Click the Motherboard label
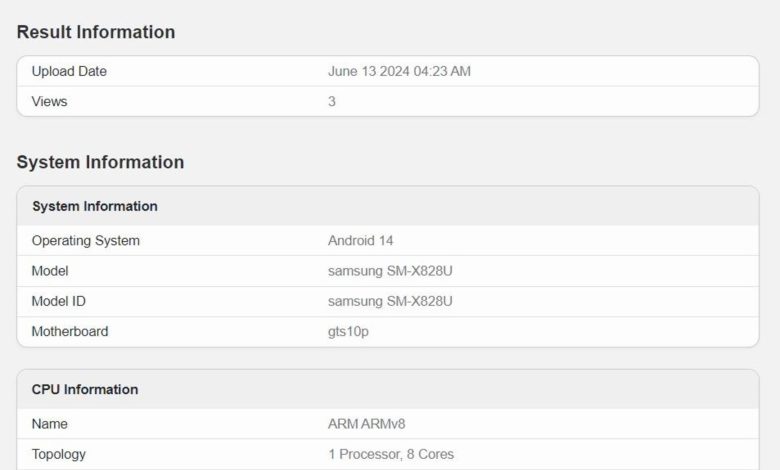This screenshot has width=780, height=470. pos(70,331)
